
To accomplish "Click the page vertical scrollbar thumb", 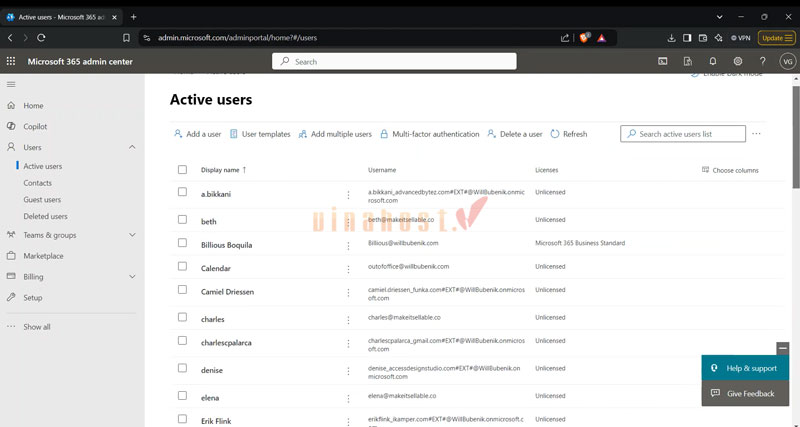I will click(795, 137).
